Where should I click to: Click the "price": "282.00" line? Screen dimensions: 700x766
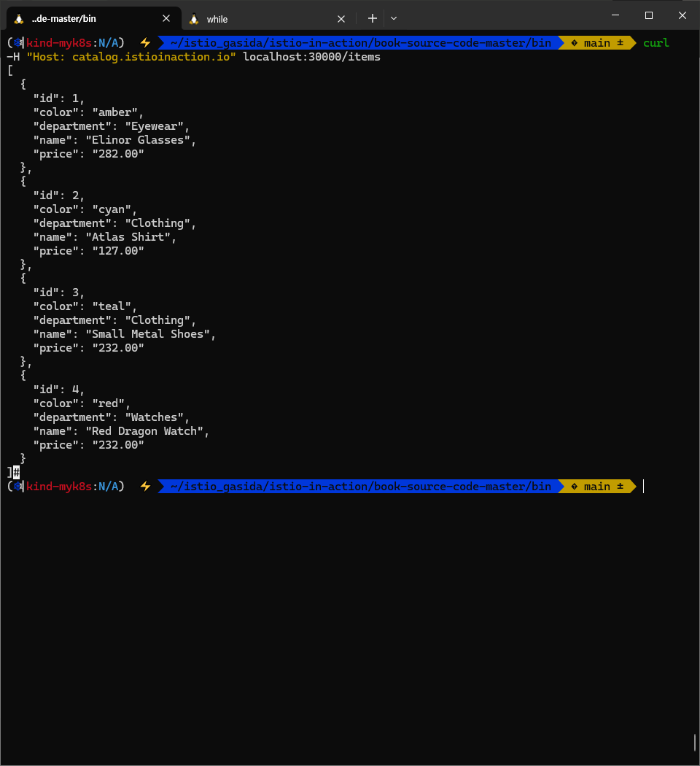click(88, 154)
